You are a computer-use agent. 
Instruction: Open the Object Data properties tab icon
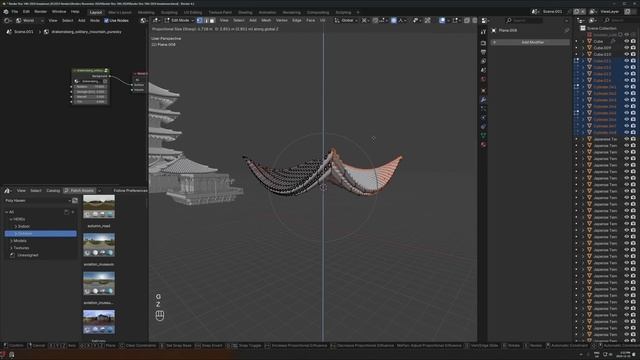coord(483,136)
